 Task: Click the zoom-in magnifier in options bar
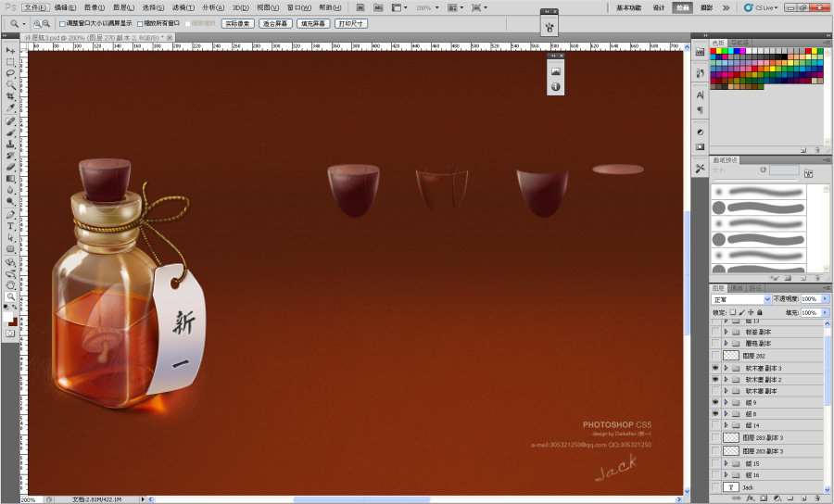click(37, 23)
